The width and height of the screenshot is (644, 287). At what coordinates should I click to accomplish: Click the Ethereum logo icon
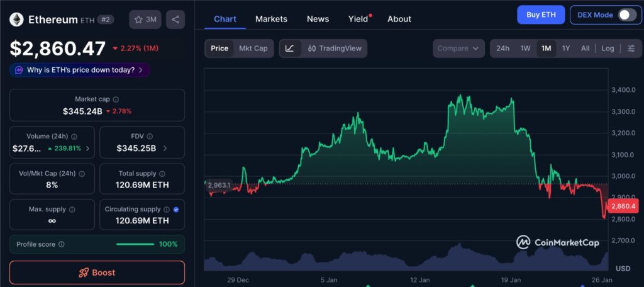pos(17,20)
